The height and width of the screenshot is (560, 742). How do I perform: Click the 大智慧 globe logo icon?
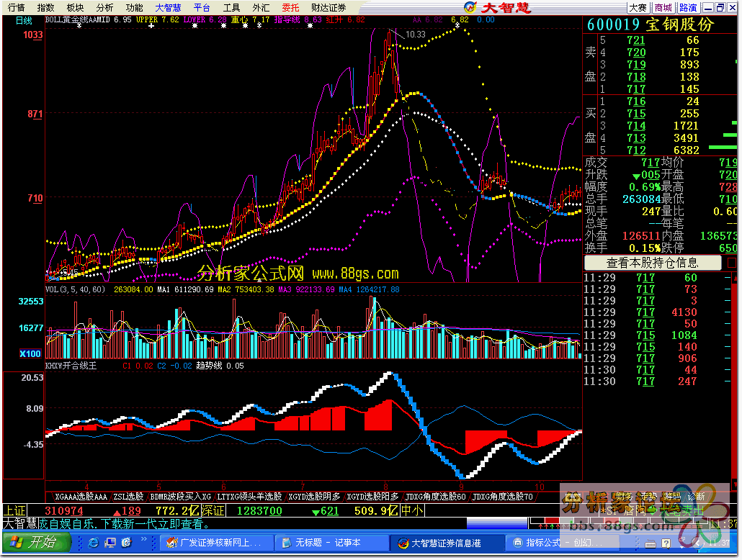(470, 7)
